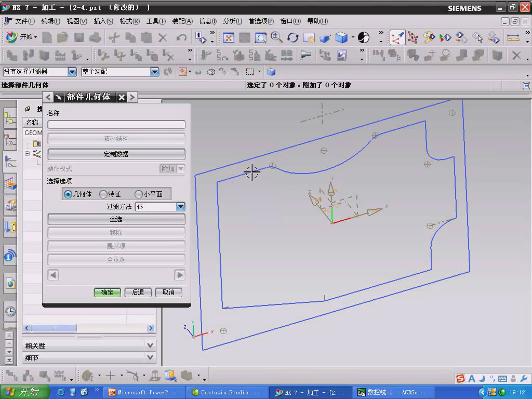Click the navigator horizontal scrollbar thumb
This screenshot has height=399, width=532.
(x=54, y=328)
